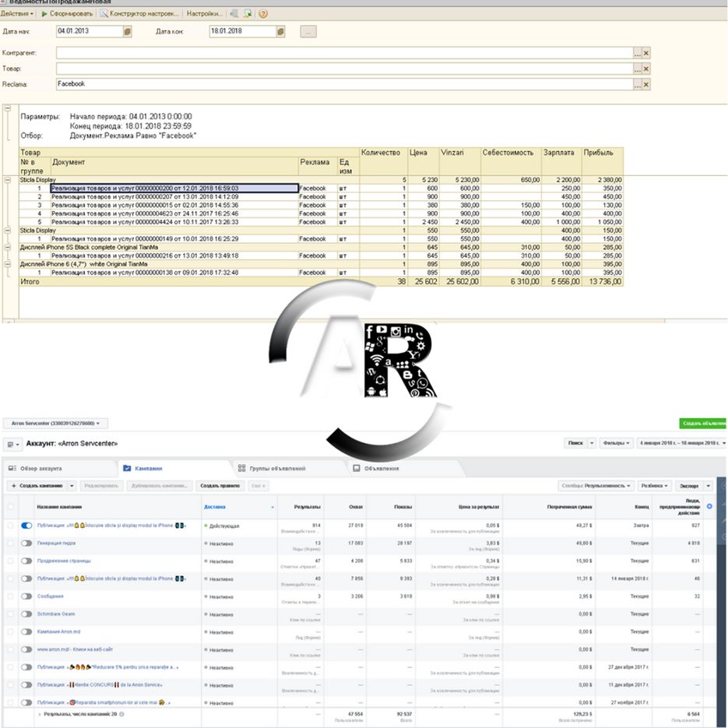Open Столбцы: Результативность dropdown
Image resolution: width=728 pixels, height=728 pixels.
[596, 486]
